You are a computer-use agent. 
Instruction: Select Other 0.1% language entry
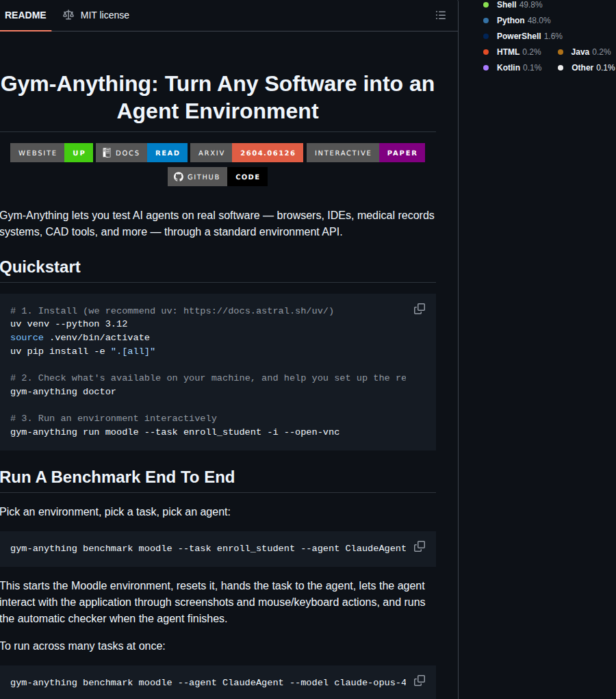pos(587,68)
